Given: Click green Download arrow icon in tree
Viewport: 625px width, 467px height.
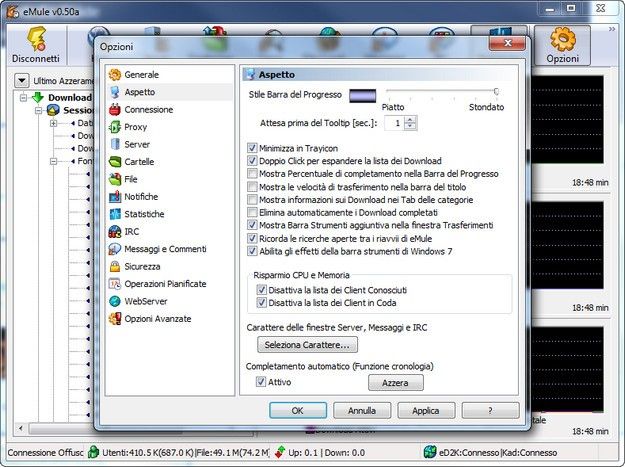Looking at the screenshot, I should pyautogui.click(x=38, y=97).
